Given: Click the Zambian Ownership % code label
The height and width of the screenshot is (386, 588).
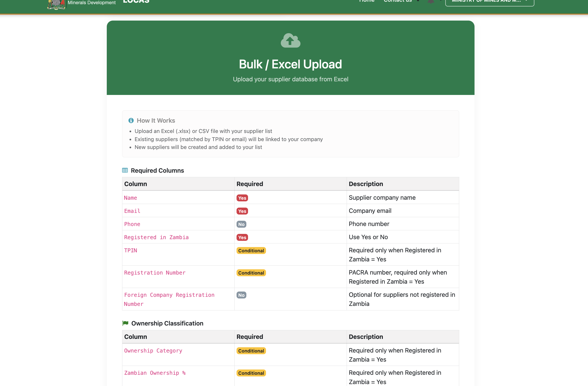Looking at the screenshot, I should point(155,373).
